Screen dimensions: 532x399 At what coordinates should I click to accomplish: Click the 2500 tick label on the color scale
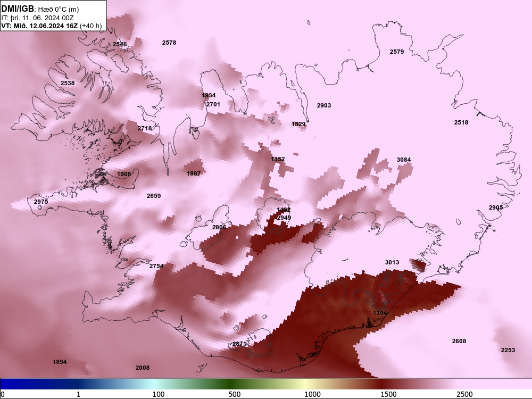pyautogui.click(x=464, y=394)
